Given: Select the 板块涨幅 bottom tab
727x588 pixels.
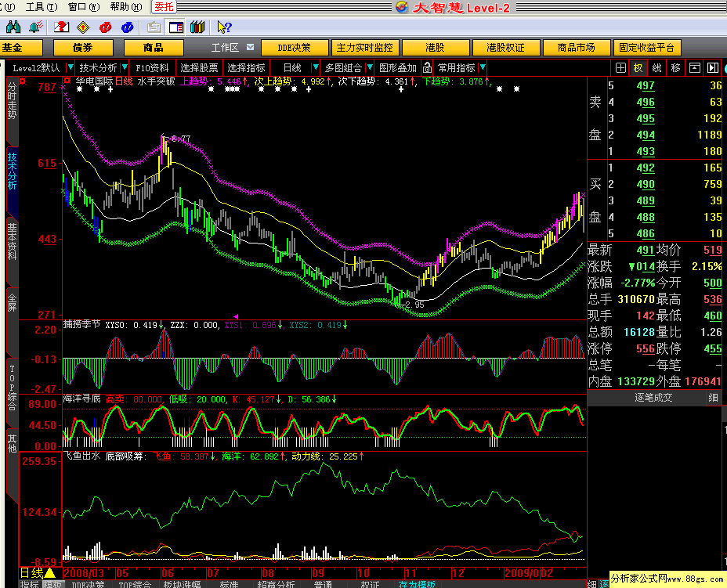Looking at the screenshot, I should click(183, 584).
